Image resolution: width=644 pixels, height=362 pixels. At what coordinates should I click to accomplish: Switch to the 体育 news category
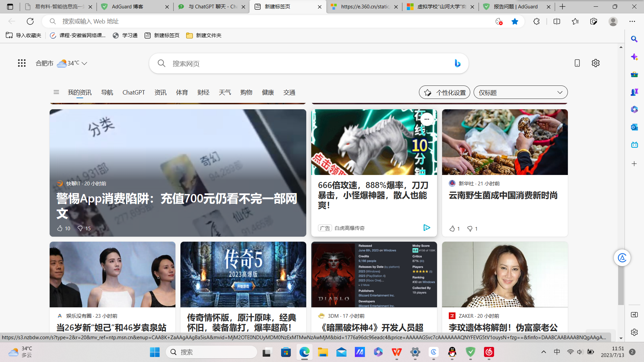coord(182,93)
